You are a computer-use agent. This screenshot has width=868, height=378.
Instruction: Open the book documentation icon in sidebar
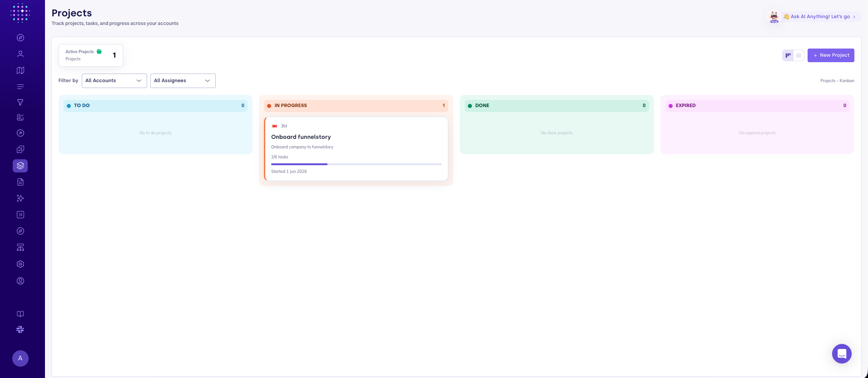pos(20,314)
